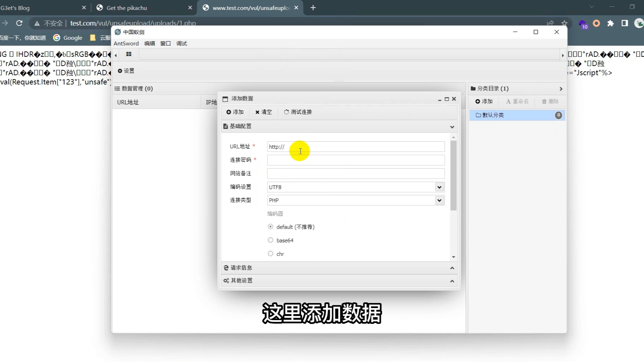Expand the 请求信息 section
644x362 pixels.
pyautogui.click(x=452, y=268)
